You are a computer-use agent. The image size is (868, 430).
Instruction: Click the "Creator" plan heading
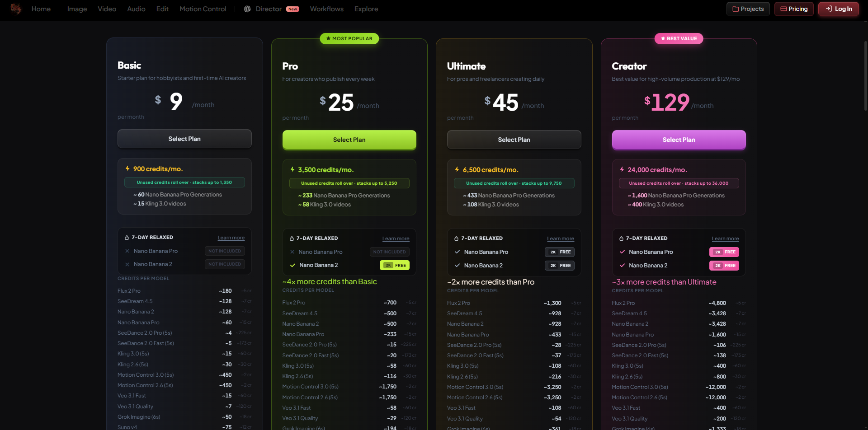(629, 66)
